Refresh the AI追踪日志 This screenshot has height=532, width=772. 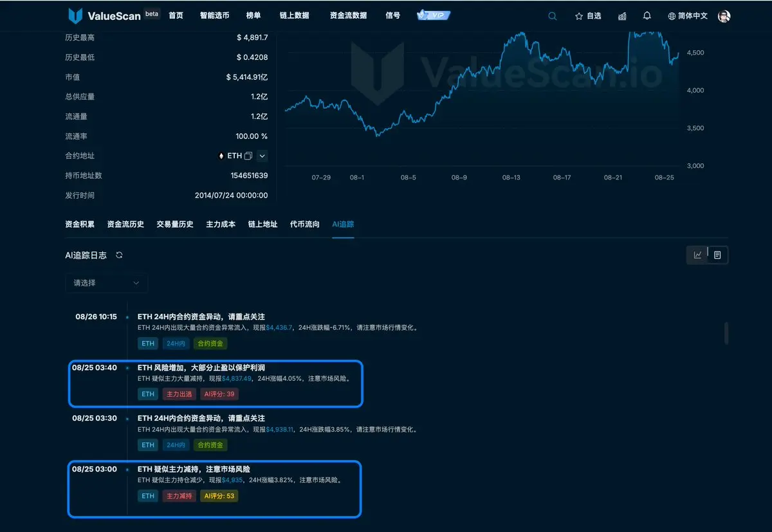coord(119,255)
